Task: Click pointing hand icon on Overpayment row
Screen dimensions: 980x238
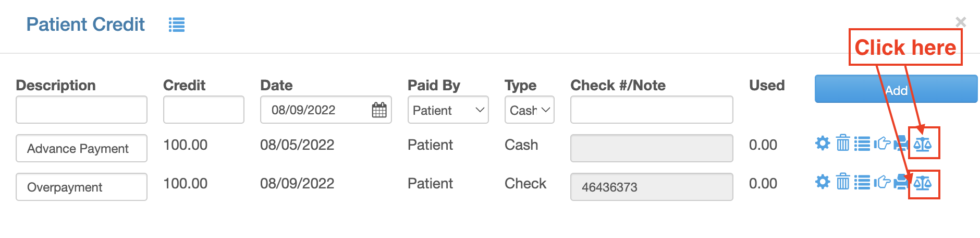Action: point(882,182)
